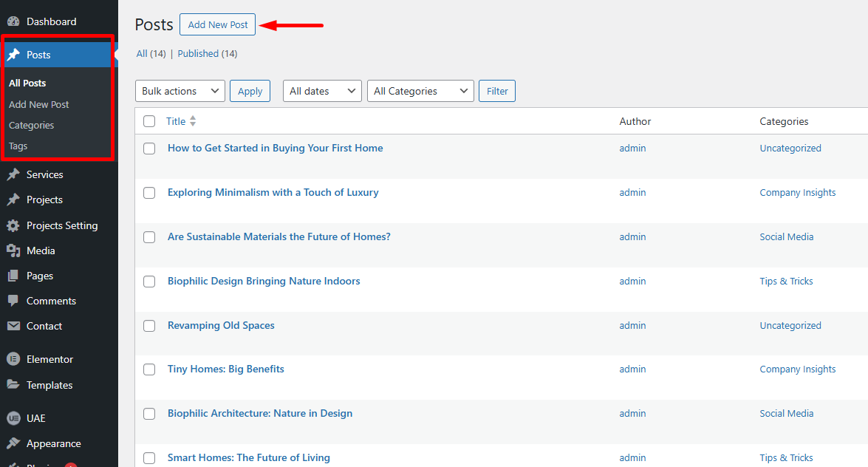Select the Tiny Homes: Big Benefits checkbox
Screen dimensions: 868x467
tap(149, 369)
